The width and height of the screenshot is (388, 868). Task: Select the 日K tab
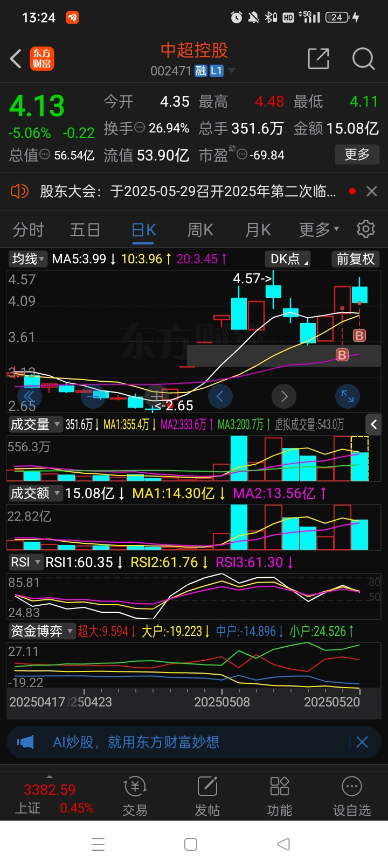pos(144,230)
